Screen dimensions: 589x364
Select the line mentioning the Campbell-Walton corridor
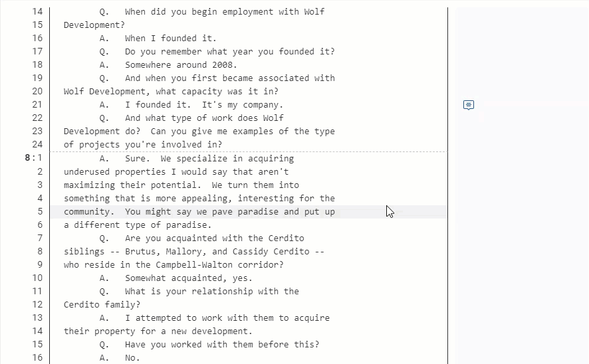(174, 265)
